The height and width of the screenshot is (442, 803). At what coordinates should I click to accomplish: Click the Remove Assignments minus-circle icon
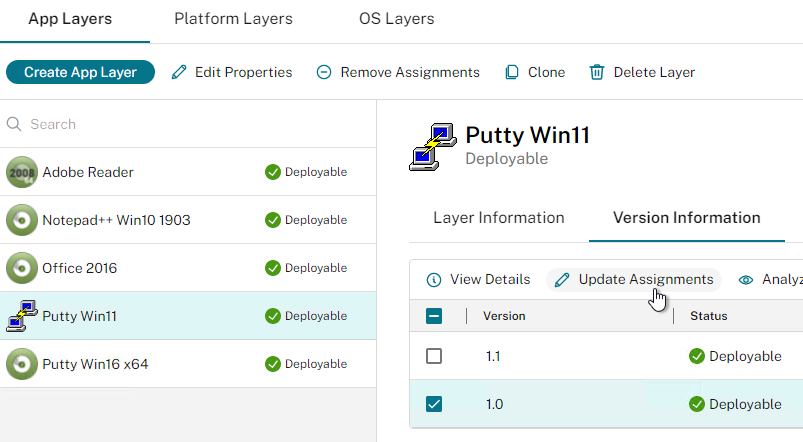324,72
